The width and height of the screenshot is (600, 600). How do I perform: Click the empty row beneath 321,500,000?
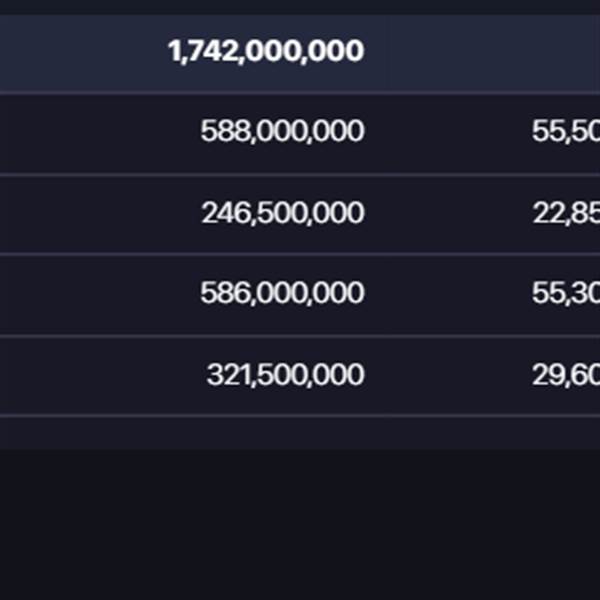(300, 432)
